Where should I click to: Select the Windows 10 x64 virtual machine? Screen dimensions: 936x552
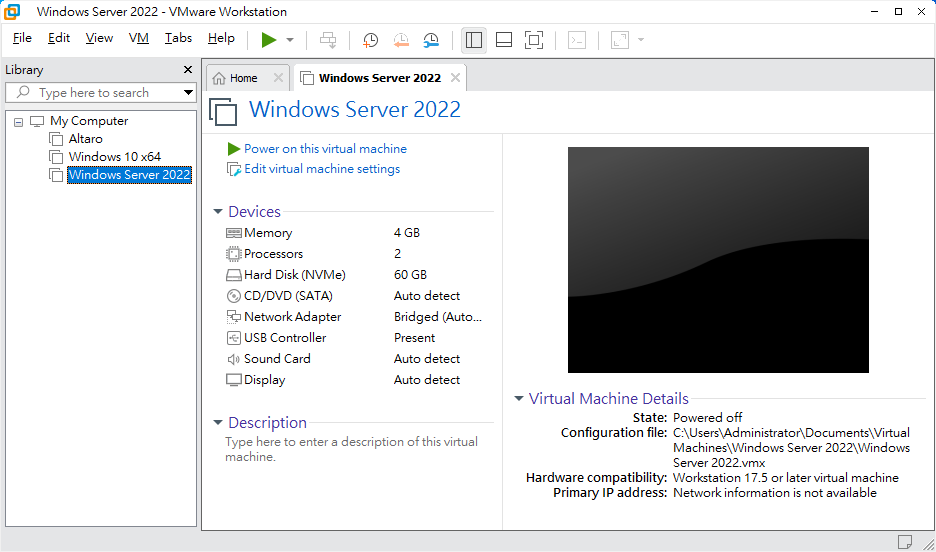pos(115,157)
